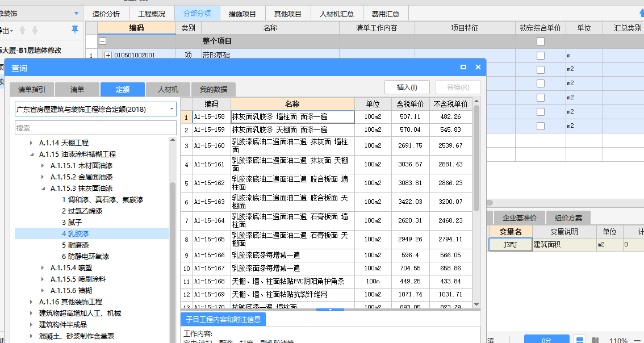Switch to the 人材机汇总 tab
Screen dimensions: 644x343
pyautogui.click(x=337, y=14)
